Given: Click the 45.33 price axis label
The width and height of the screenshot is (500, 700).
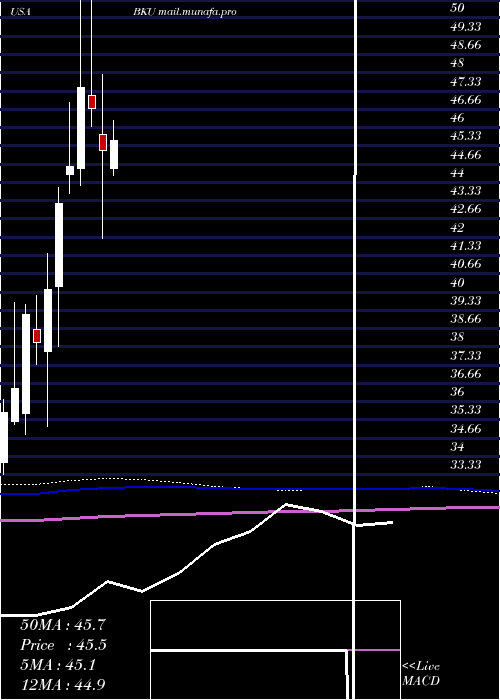Looking at the screenshot, I should pyautogui.click(x=466, y=135).
